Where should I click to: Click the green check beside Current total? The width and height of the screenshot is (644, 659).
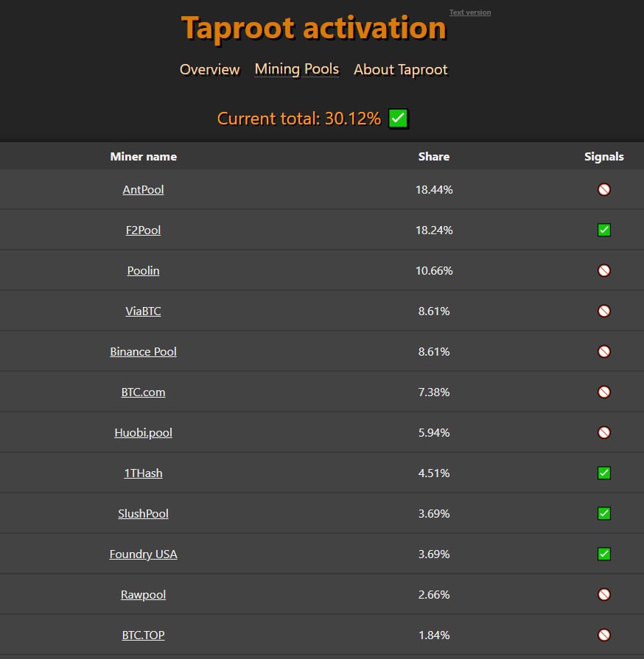pyautogui.click(x=399, y=119)
